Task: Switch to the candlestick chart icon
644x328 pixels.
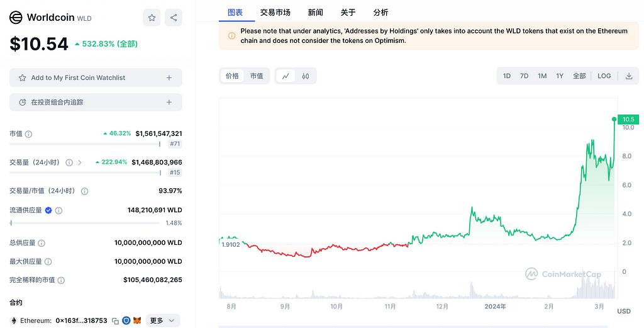Action: pyautogui.click(x=306, y=76)
